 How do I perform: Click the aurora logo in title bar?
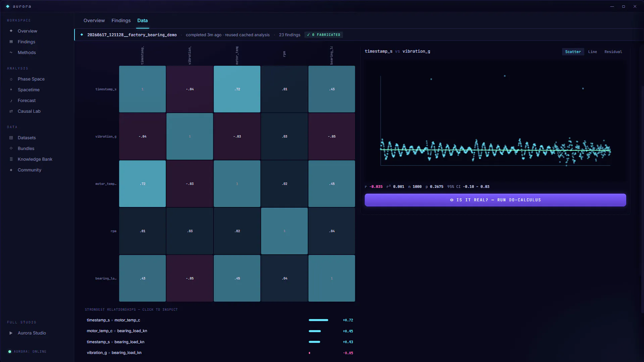click(8, 6)
